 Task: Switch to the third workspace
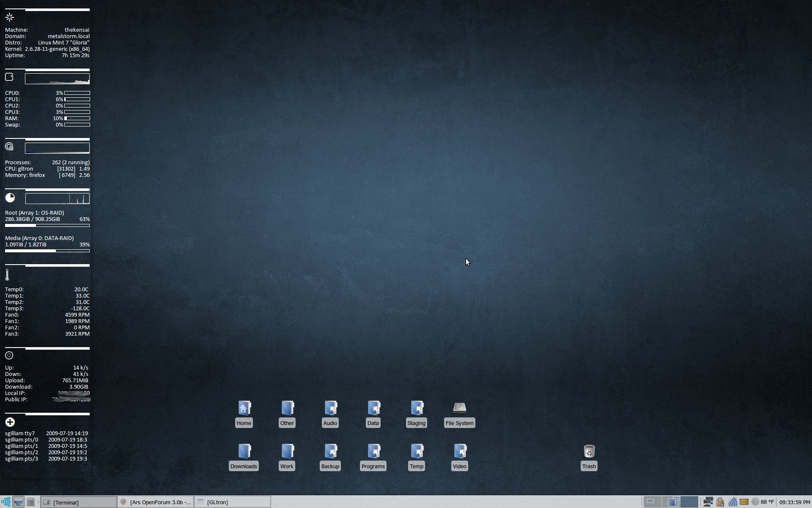(690, 502)
